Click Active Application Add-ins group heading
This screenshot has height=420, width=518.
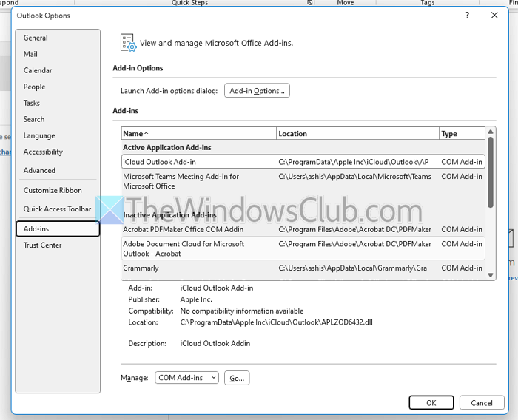pyautogui.click(x=167, y=148)
